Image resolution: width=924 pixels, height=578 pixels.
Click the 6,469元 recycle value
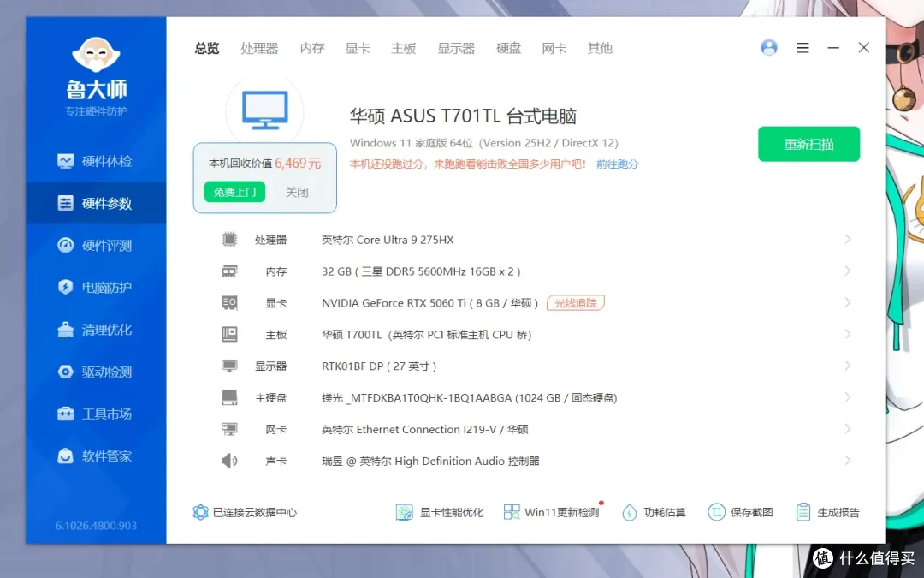point(298,164)
